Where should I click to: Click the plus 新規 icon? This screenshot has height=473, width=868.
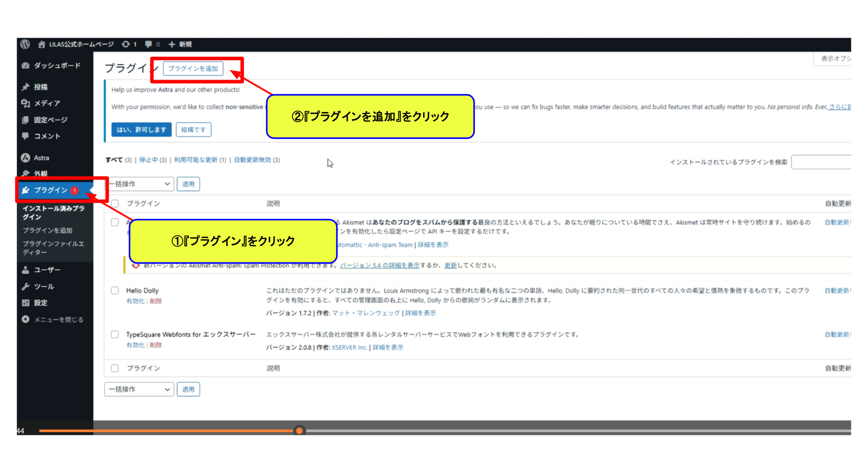coord(172,44)
